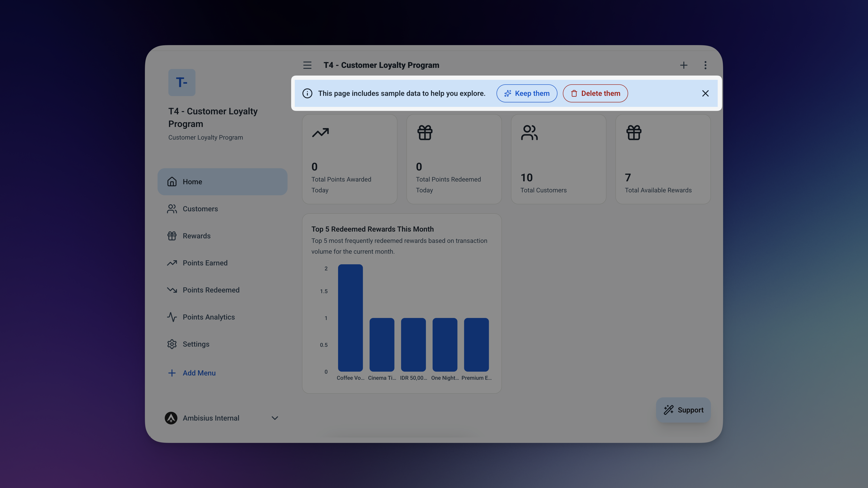Open the three-dot options menu
Screen dimensions: 868x488
705,65
